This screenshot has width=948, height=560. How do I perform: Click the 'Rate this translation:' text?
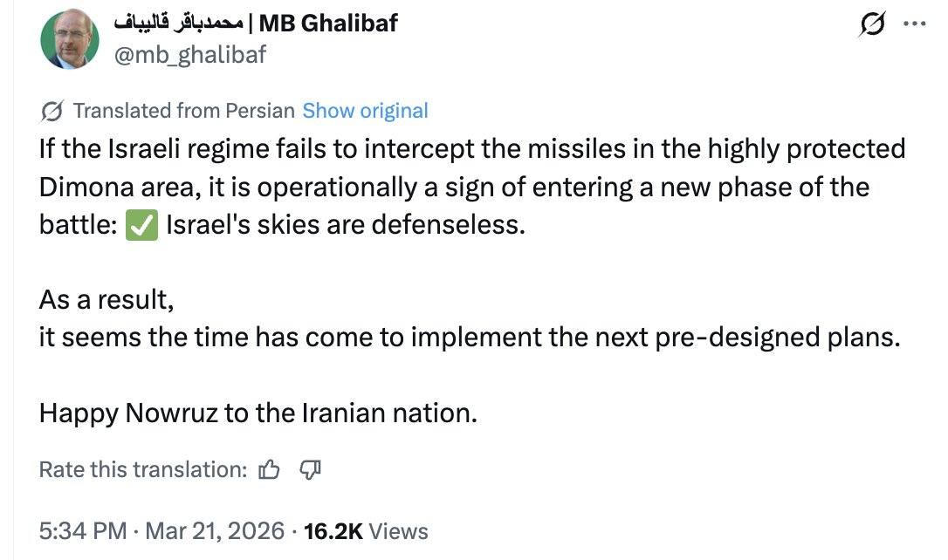point(143,469)
